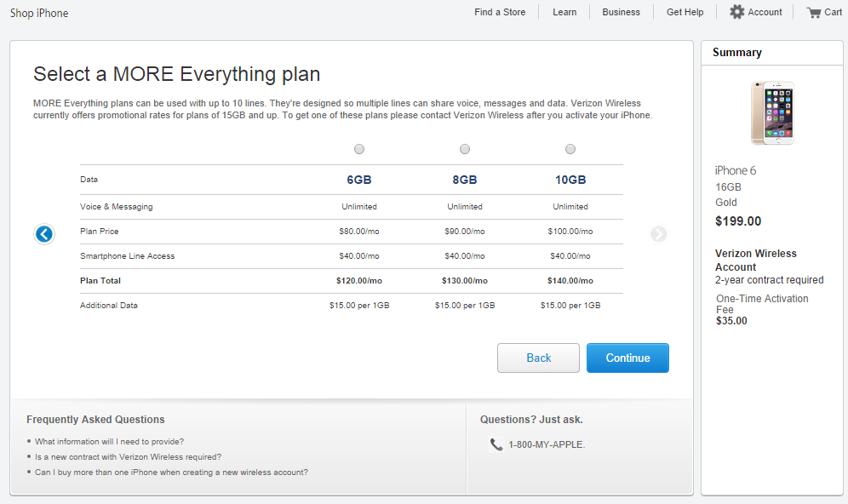Click the blue previous plans arrow
The width and height of the screenshot is (848, 504).
click(x=44, y=234)
